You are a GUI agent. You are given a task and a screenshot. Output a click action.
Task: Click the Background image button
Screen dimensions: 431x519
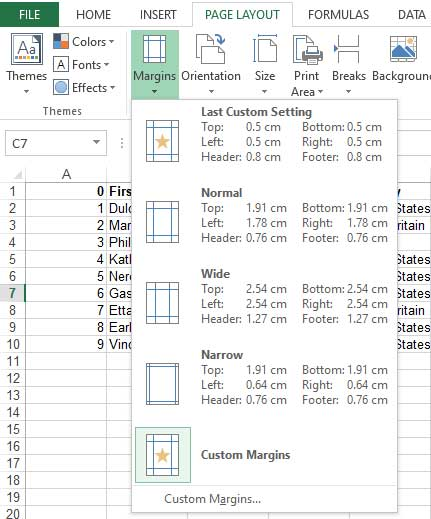point(402,58)
